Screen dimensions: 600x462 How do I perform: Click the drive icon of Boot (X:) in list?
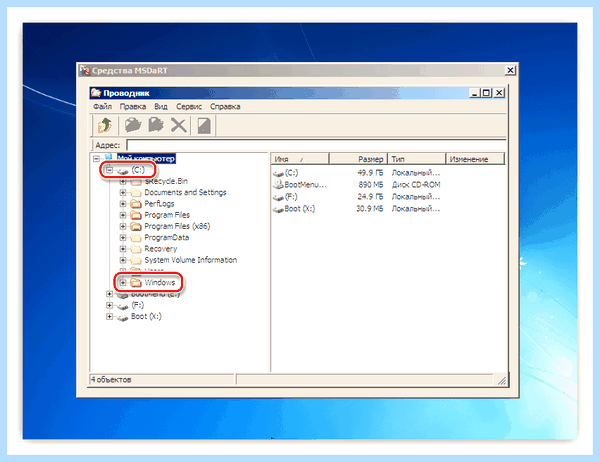[279, 209]
